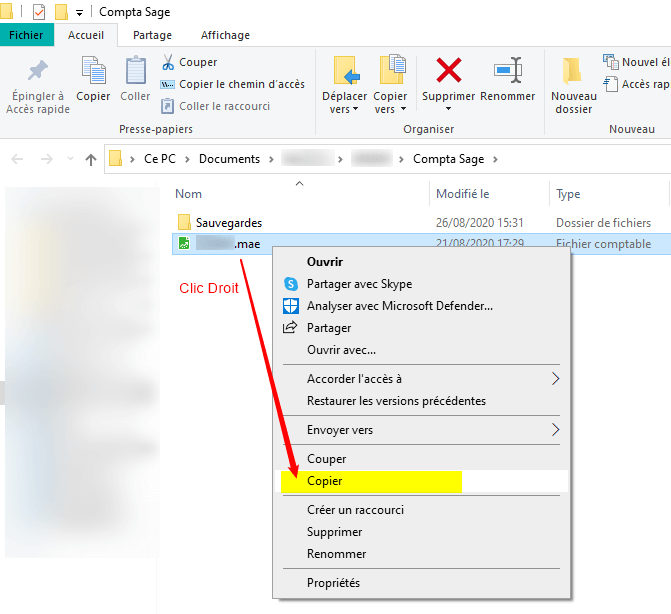Choose Propriétés from the context menu
The width and height of the screenshot is (671, 614).
(x=333, y=583)
